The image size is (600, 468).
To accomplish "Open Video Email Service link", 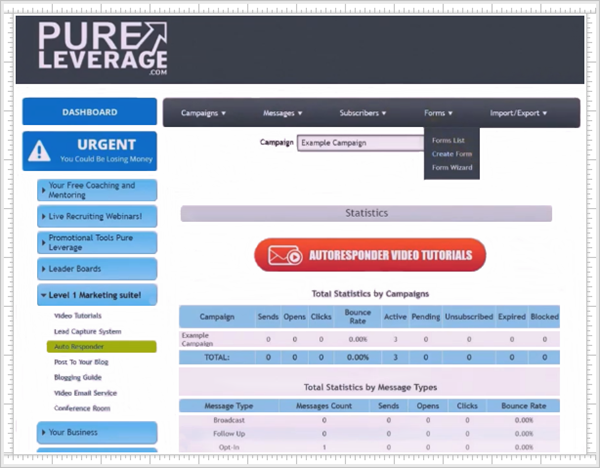I will pos(85,393).
